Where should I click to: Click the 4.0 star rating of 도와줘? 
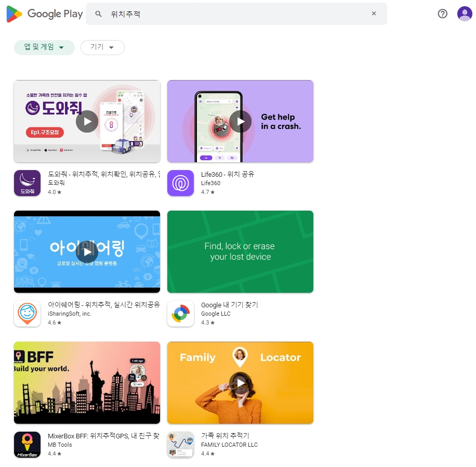click(55, 192)
